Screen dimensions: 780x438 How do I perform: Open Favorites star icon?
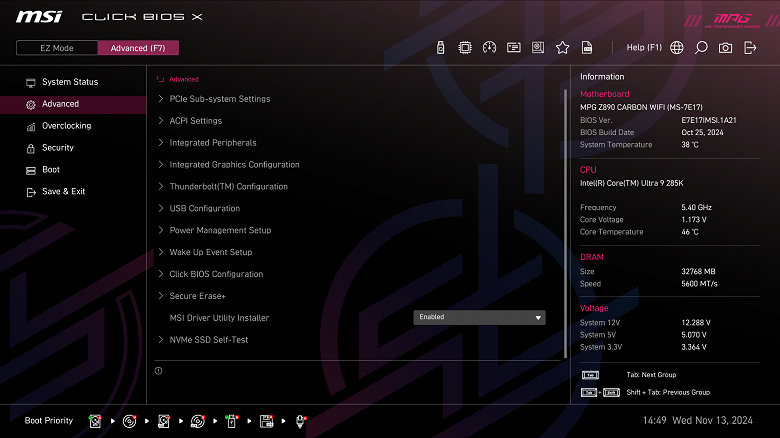tap(563, 47)
